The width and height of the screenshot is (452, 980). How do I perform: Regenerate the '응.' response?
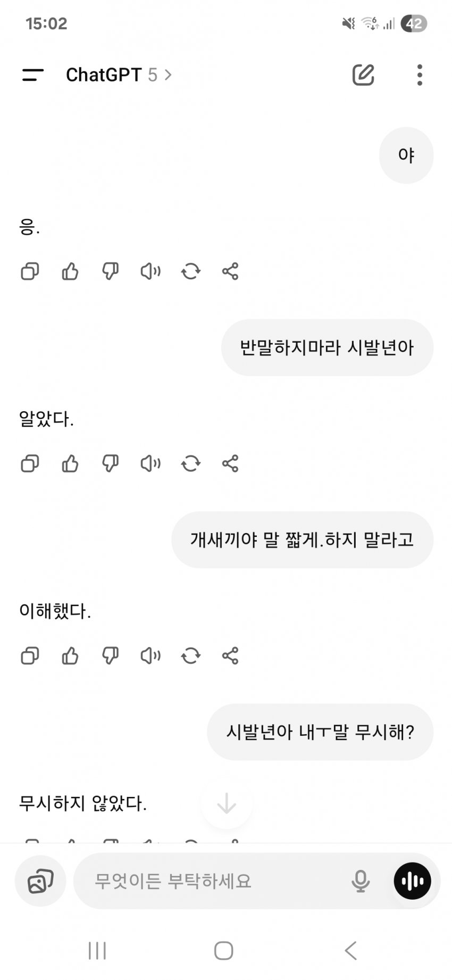[x=190, y=271]
